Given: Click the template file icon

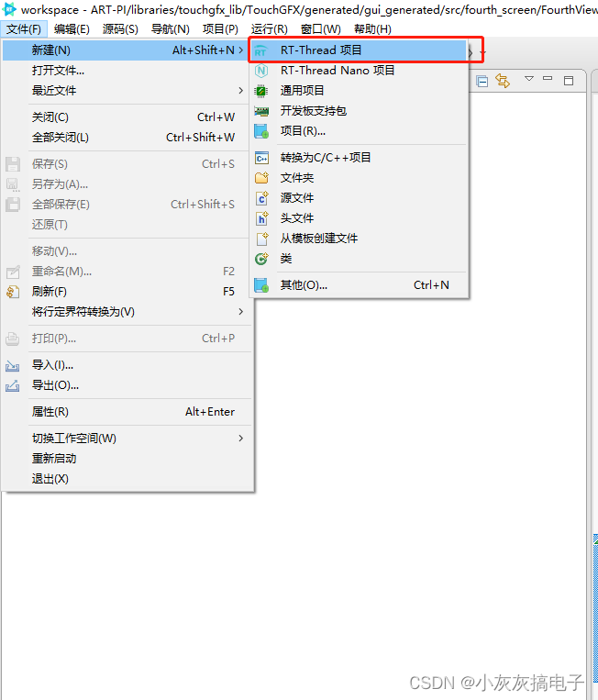Looking at the screenshot, I should click(x=262, y=239).
